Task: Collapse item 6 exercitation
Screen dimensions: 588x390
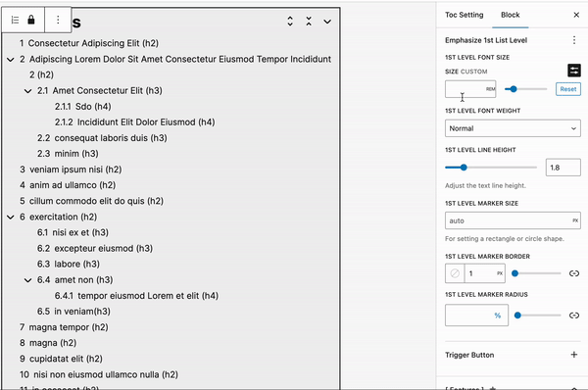Action: click(x=11, y=218)
